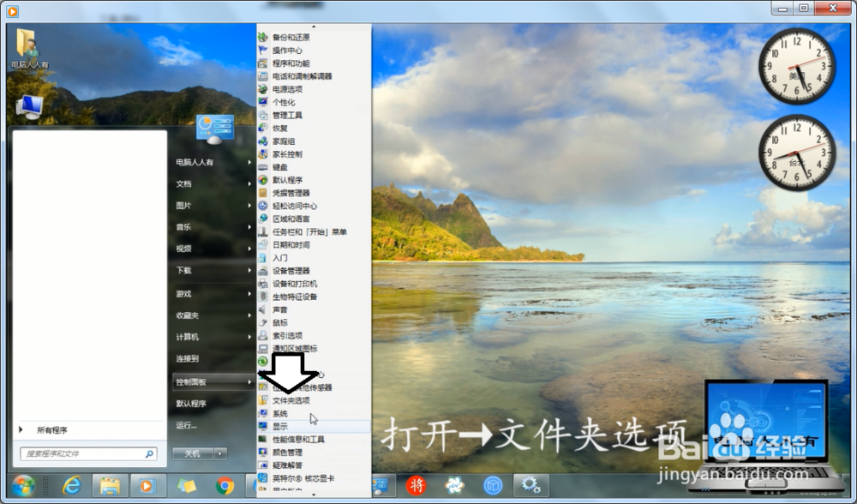Viewport: 857px width, 504px height.
Task: Click the 恢复 icon in the list
Action: coord(263,128)
